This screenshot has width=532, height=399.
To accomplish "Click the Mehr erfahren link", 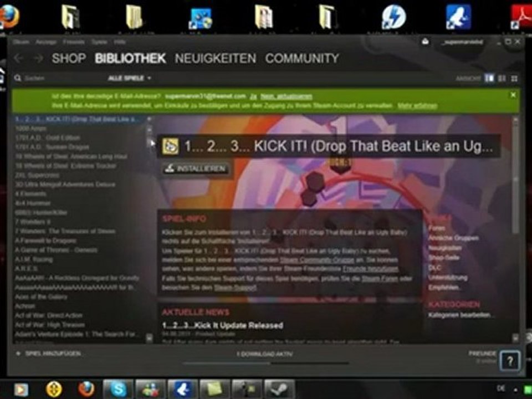I will tap(417, 105).
